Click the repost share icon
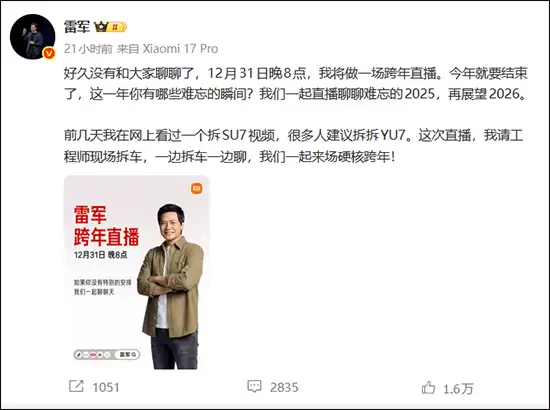Viewport: 550px width, 410px height. pyautogui.click(x=76, y=387)
